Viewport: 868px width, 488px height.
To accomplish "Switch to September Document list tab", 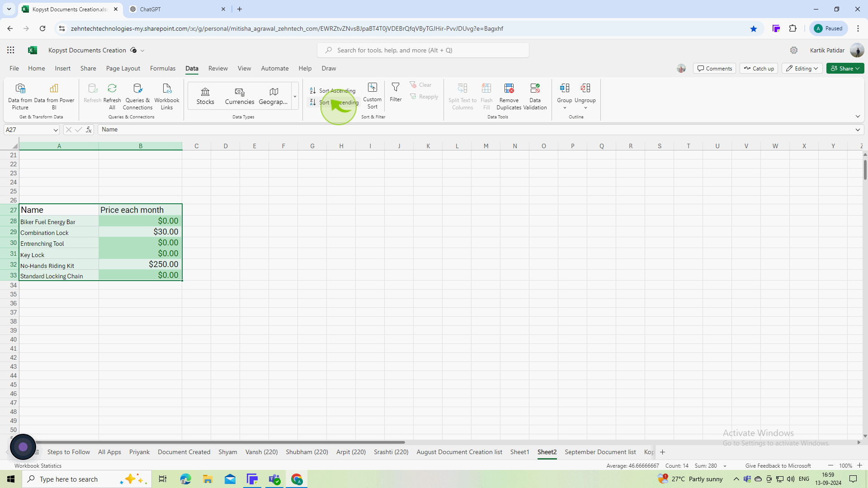I will [x=600, y=452].
